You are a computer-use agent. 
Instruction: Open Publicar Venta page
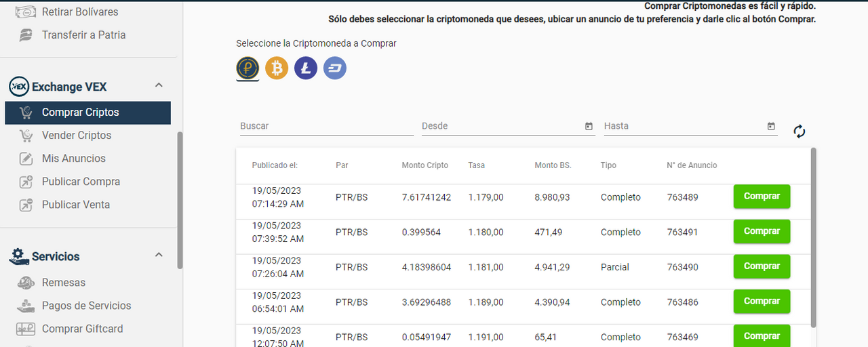pyautogui.click(x=76, y=205)
